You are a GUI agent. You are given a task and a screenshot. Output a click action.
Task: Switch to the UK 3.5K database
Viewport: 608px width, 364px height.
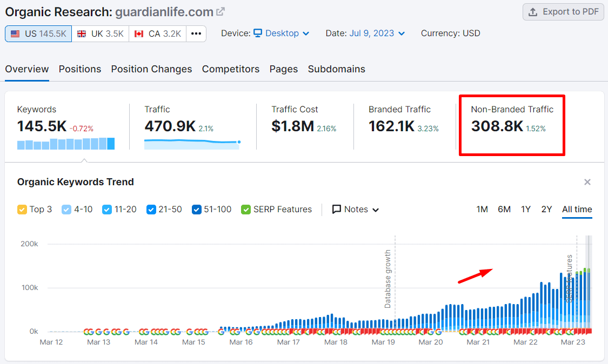click(x=101, y=33)
